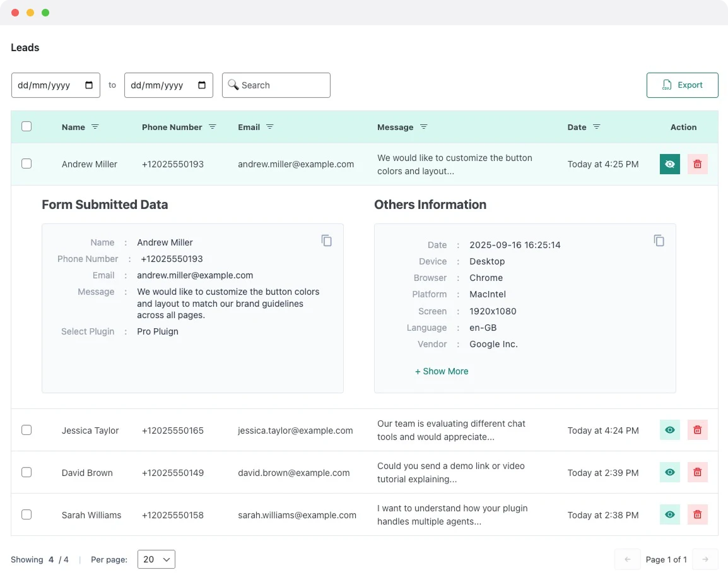This screenshot has height=582, width=728.
Task: View David Brown's lead details
Action: click(x=669, y=472)
